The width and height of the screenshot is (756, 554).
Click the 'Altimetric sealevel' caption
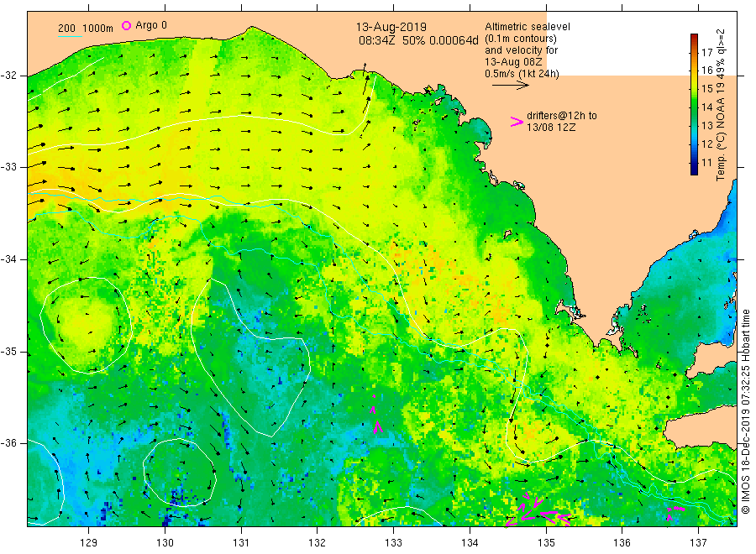pyautogui.click(x=527, y=27)
